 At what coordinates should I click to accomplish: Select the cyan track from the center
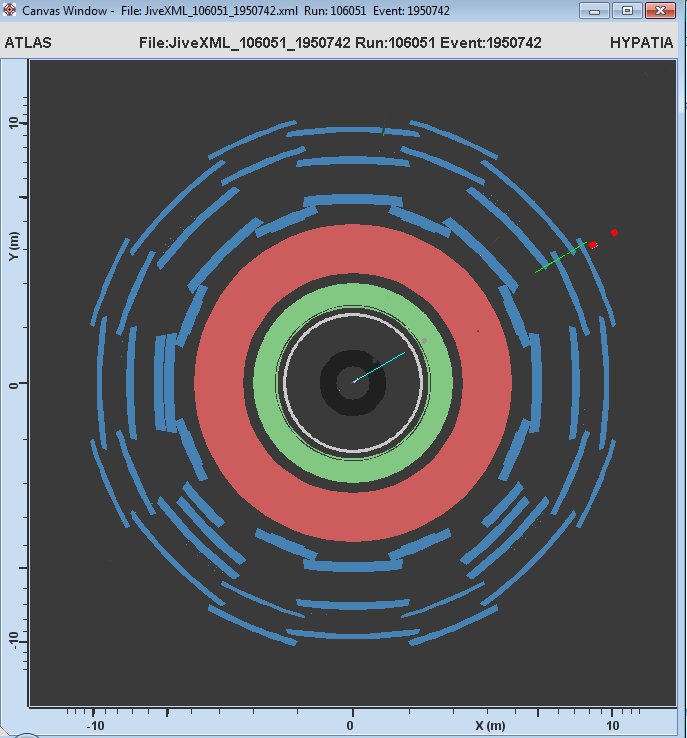(x=380, y=367)
